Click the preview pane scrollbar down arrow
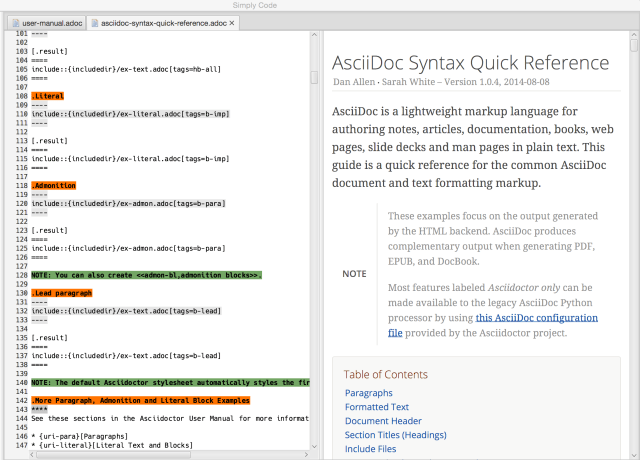 634,455
